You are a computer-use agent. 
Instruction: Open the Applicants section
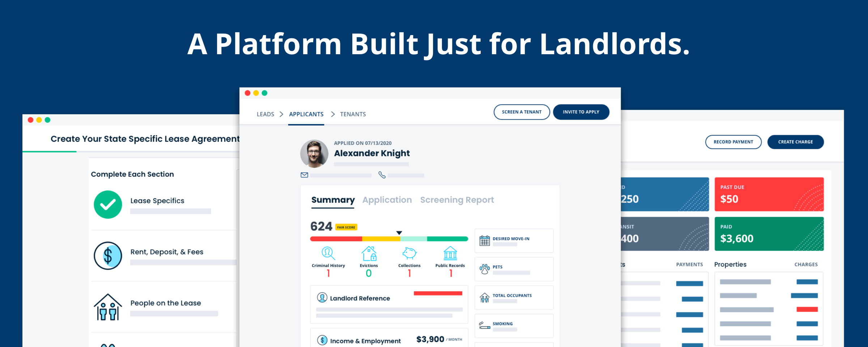(306, 114)
